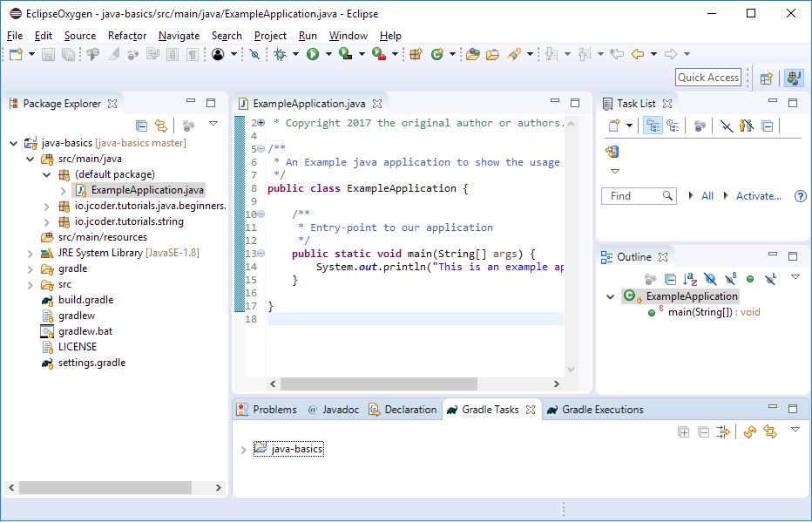Toggle Link to Selection in Gradle Tasks

point(770,431)
